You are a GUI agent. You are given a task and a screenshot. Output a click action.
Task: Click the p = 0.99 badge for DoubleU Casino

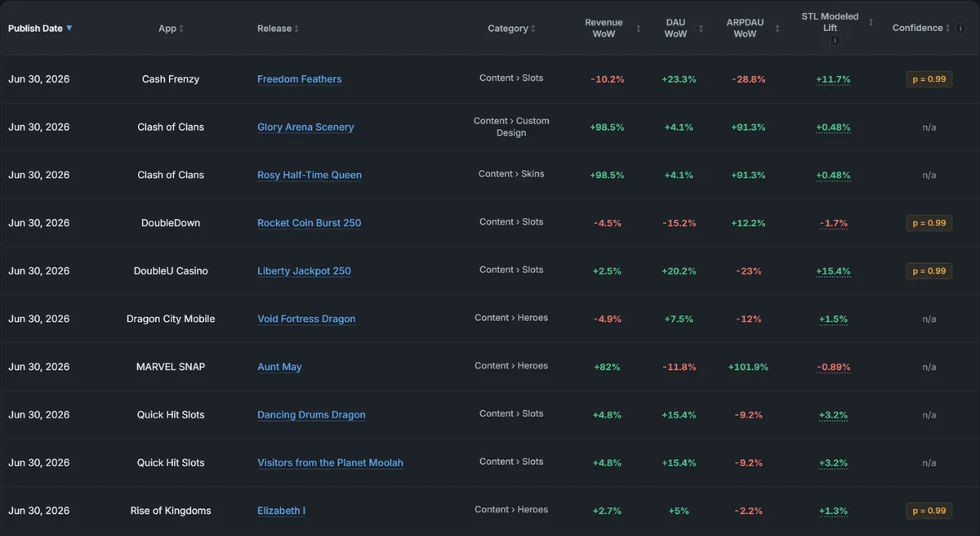pos(929,271)
